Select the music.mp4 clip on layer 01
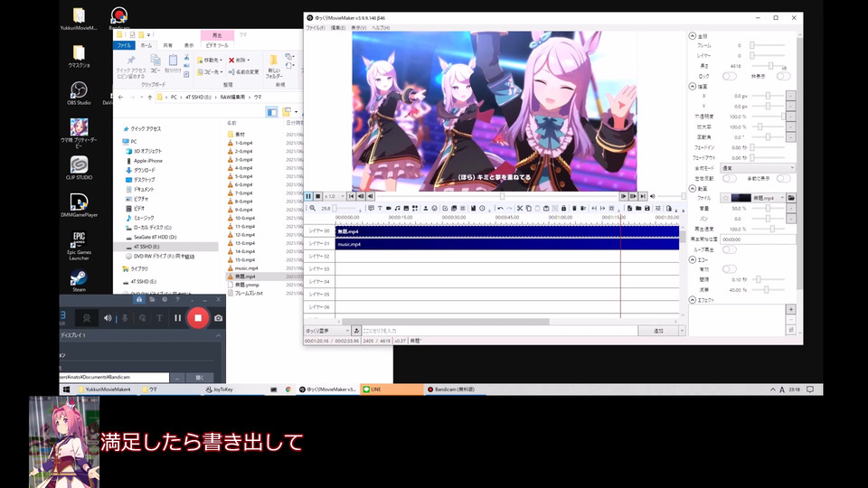This screenshot has height=488, width=868. point(507,244)
